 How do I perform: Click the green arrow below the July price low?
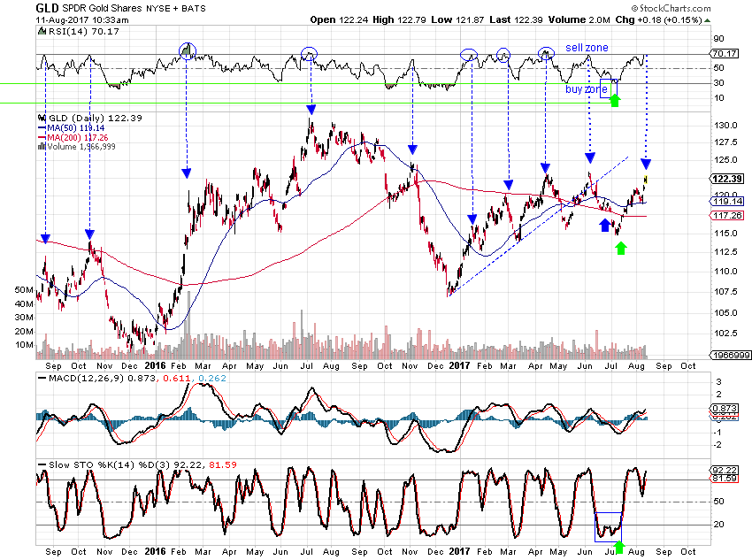click(621, 249)
